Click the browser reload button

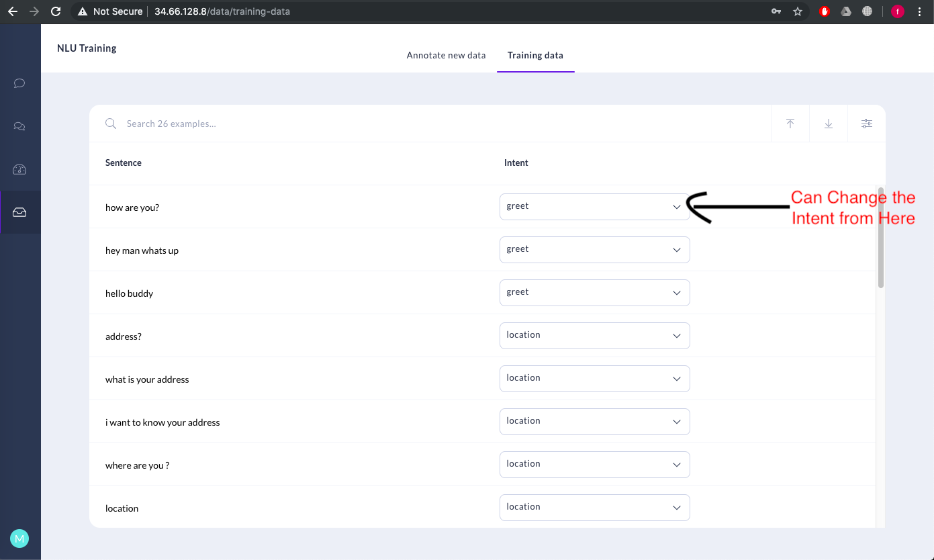[x=56, y=11]
